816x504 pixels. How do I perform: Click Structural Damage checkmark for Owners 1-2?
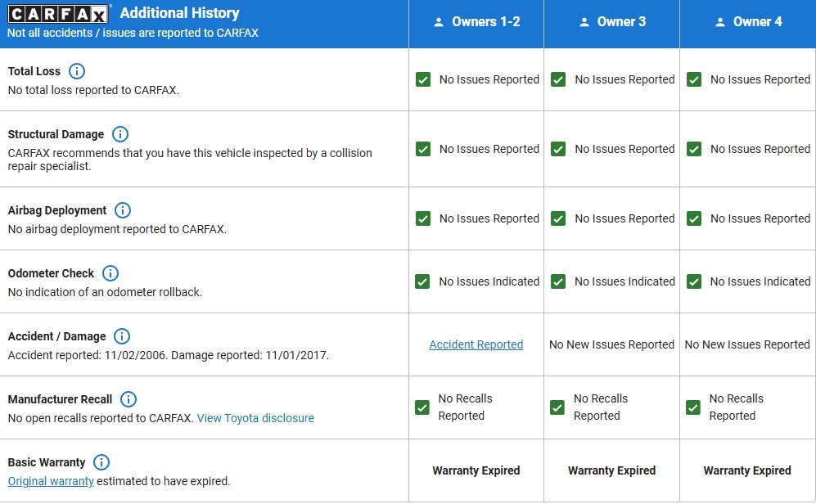click(x=423, y=149)
